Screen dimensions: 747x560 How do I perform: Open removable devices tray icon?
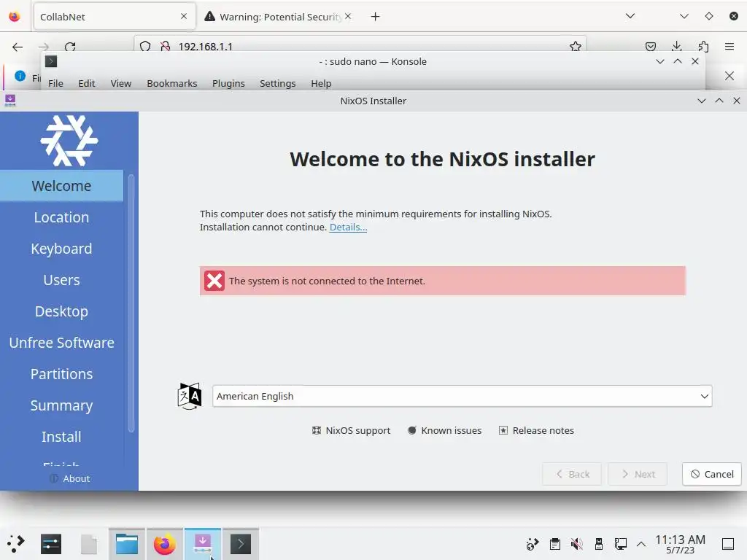tap(599, 544)
